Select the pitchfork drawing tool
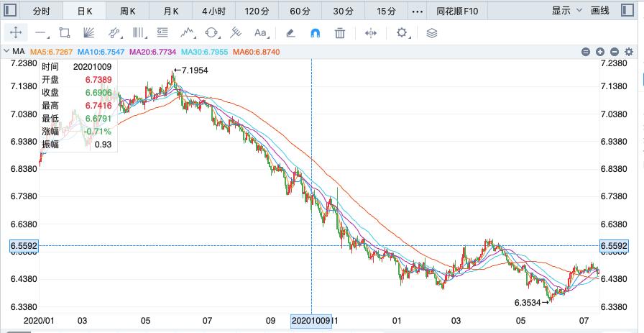 236,32
